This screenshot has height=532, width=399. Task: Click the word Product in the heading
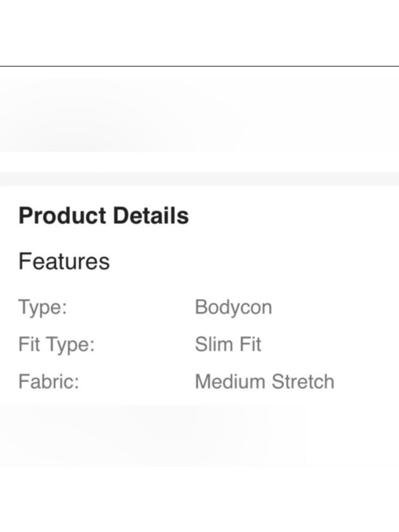coord(62,216)
